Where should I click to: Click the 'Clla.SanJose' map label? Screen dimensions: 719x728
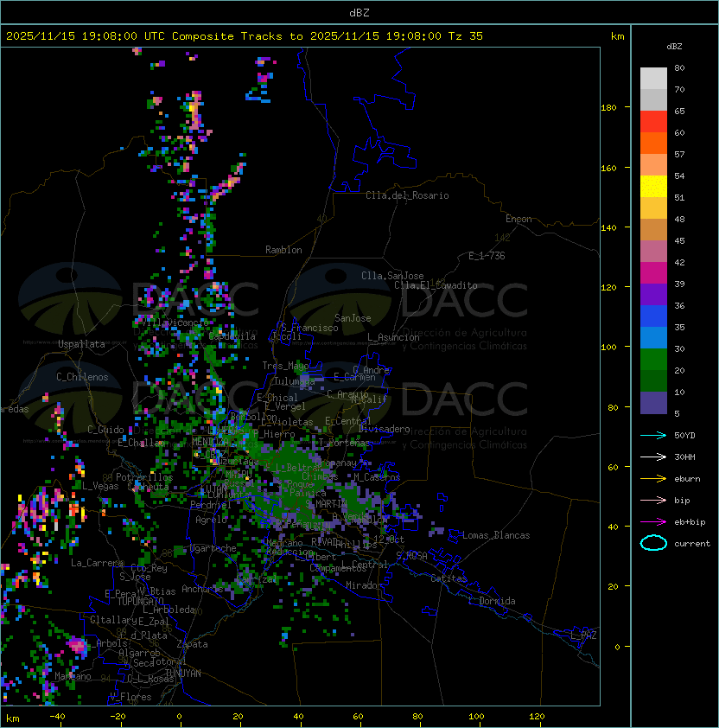click(392, 276)
